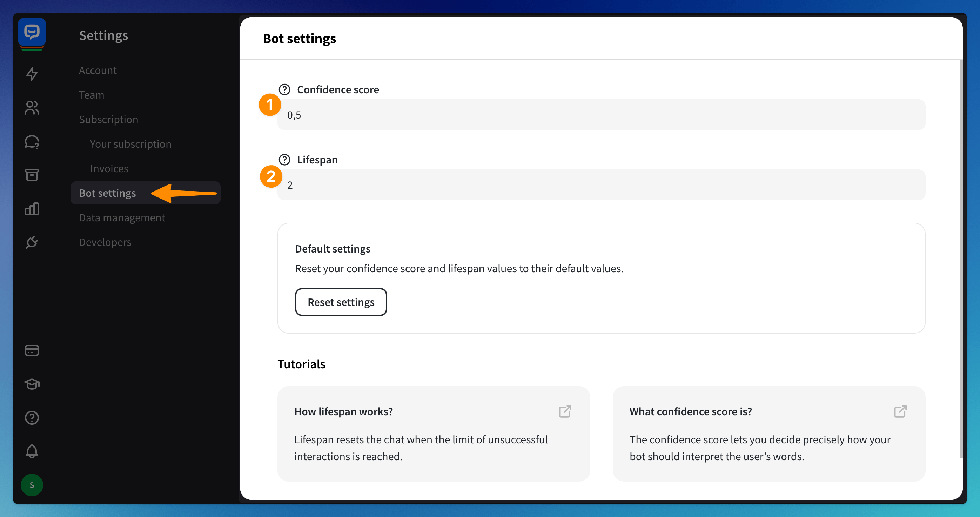Open the archives box icon
Image resolution: width=980 pixels, height=517 pixels.
(32, 175)
